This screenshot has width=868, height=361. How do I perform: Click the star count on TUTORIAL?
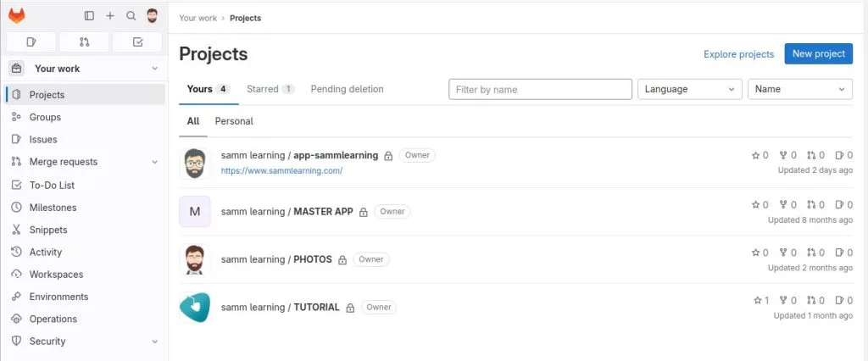[x=761, y=300]
